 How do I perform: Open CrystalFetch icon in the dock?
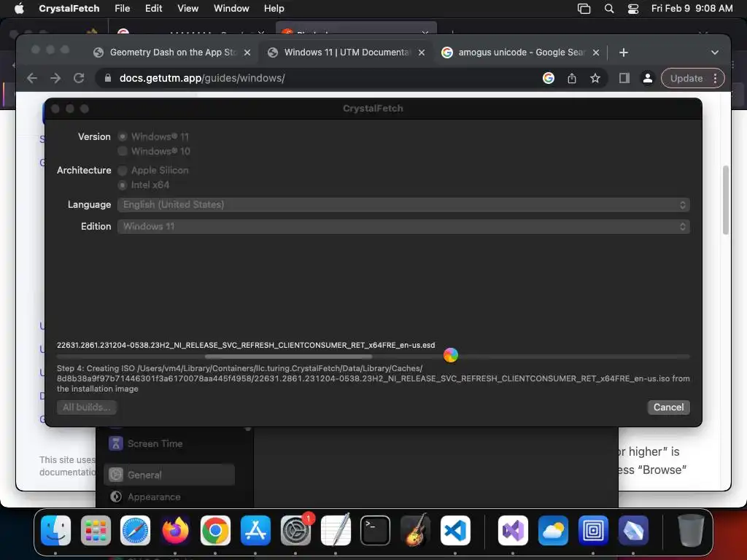tap(632, 531)
